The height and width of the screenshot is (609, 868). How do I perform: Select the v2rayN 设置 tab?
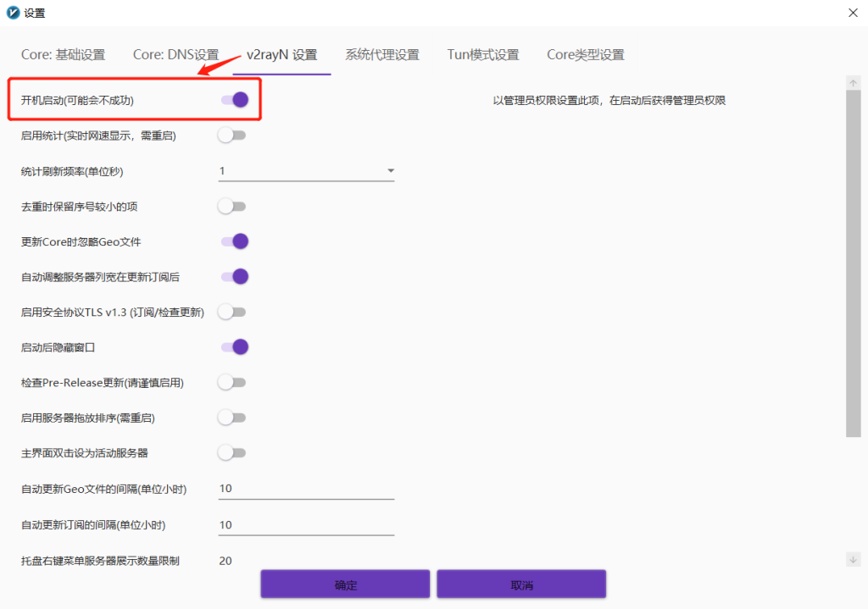[x=281, y=55]
